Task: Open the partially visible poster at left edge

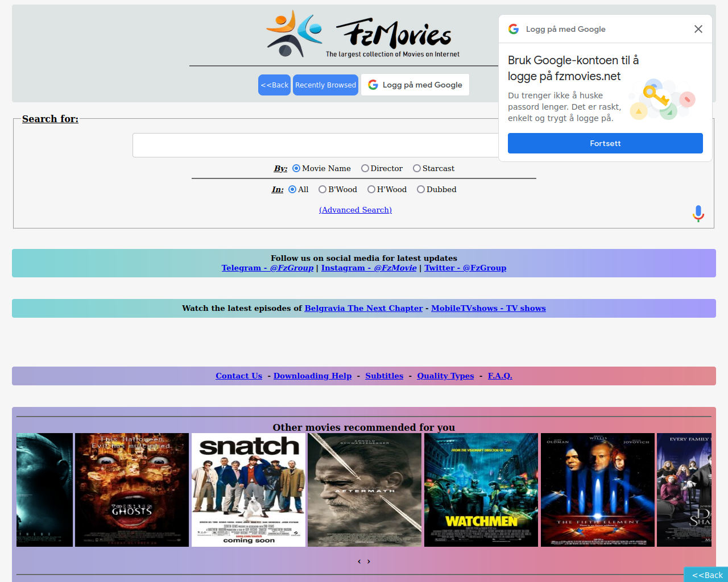Action: (x=44, y=490)
